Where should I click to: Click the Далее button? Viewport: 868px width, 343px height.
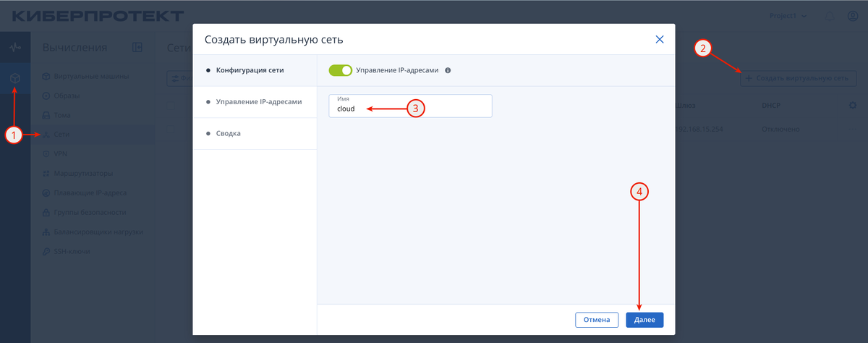point(644,319)
